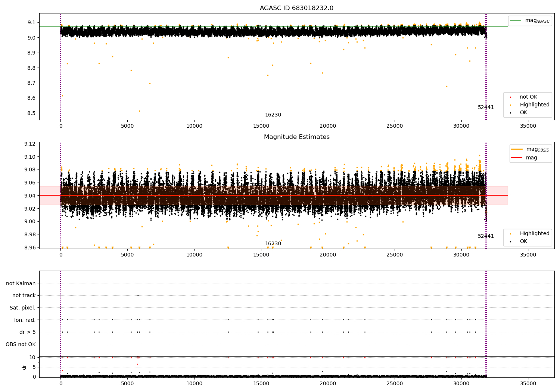The height and width of the screenshot is (392, 560).
Task: Select y-axis tick 8.5 in top plot
Action: [x=31, y=113]
